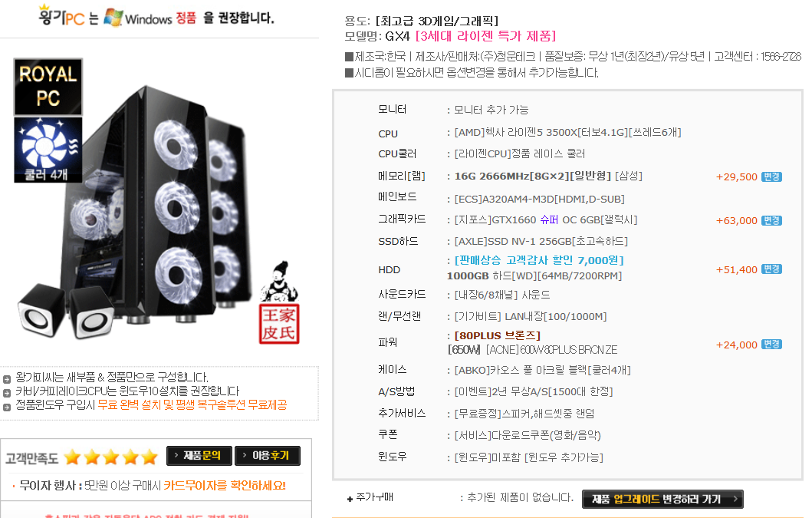Screen dimensions: 812x518
Task: Click the 카드무이자를 확인하세요 link
Action: click(x=225, y=485)
